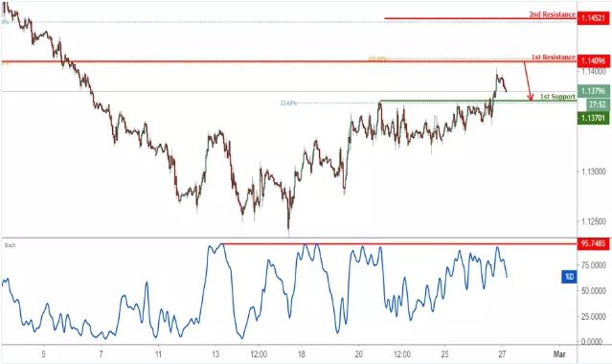Click the 1.14521 second resistance price label
Screen dimensions: 612x364
593,18
